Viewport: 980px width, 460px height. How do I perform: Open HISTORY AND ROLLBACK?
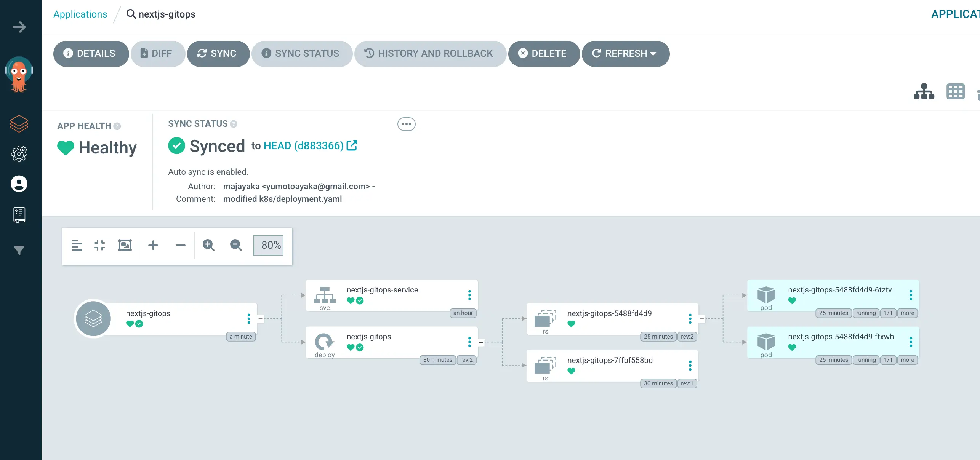(430, 54)
